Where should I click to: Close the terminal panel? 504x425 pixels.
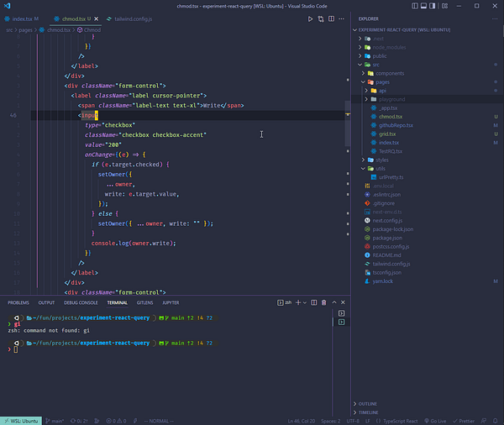343,302
